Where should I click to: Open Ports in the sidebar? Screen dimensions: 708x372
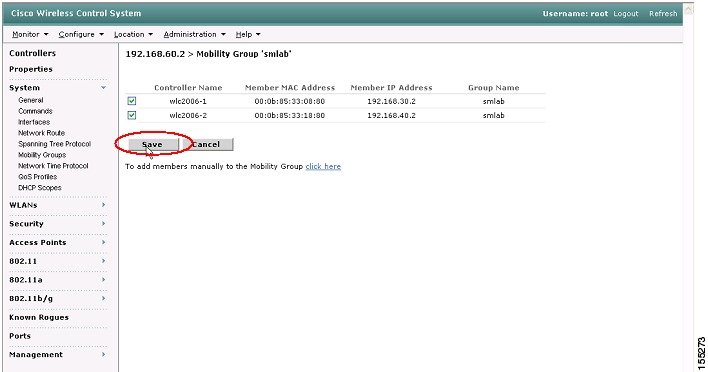click(x=20, y=336)
